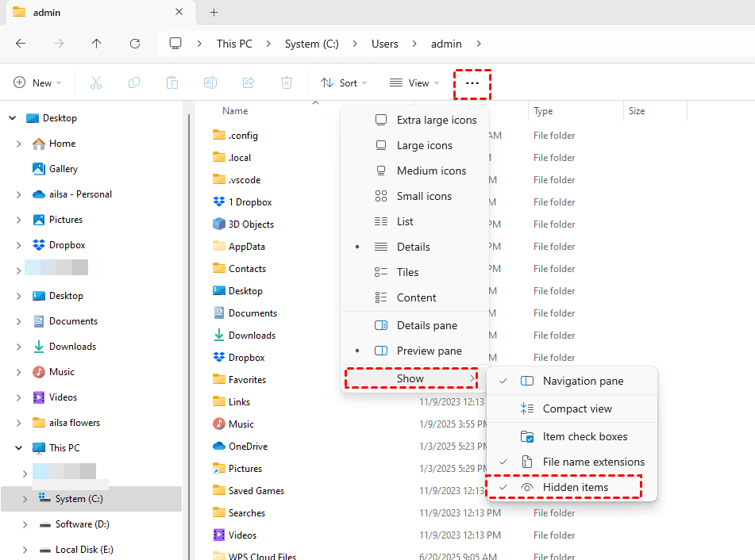Click the Refresh button in navigation bar
755x560 pixels.
[135, 44]
